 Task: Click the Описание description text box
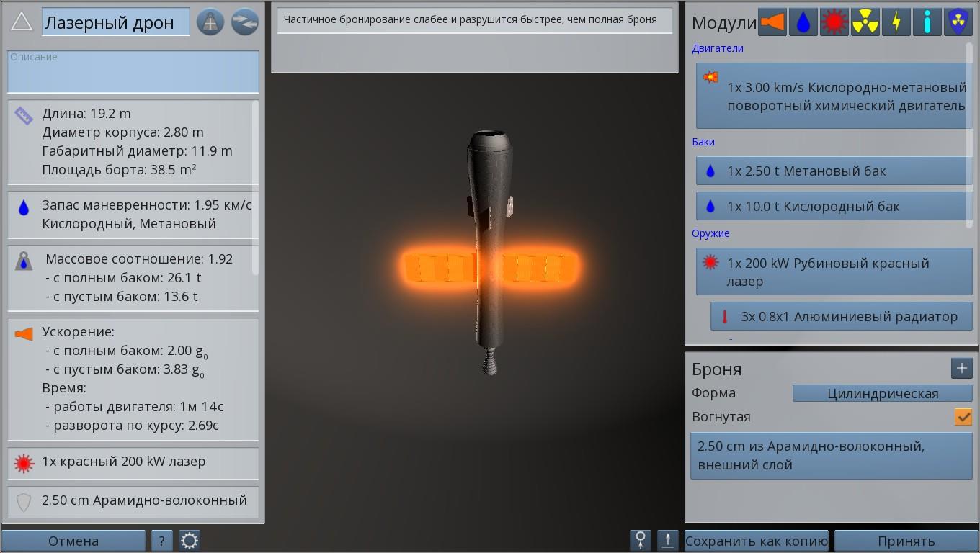coord(133,72)
